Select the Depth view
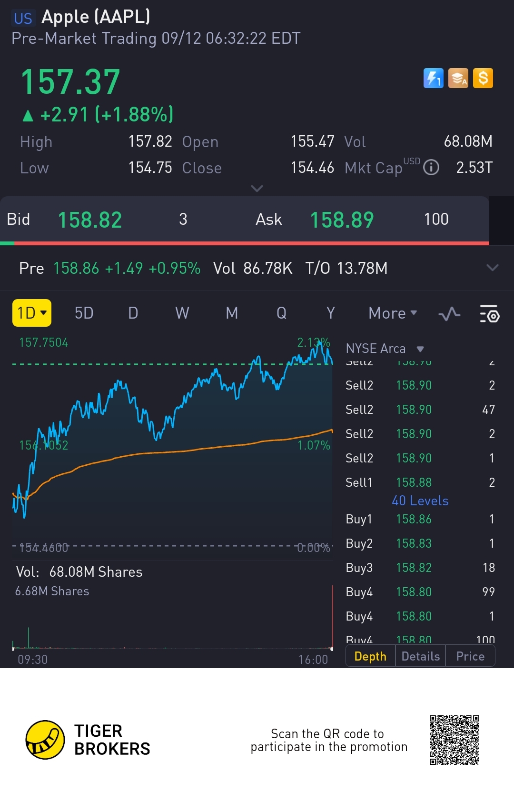Viewport: 514px width, 812px height. coord(370,656)
